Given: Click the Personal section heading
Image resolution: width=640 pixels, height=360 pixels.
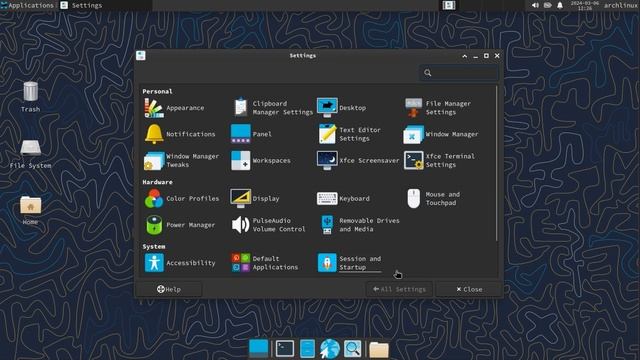Looking at the screenshot, I should pyautogui.click(x=157, y=91).
